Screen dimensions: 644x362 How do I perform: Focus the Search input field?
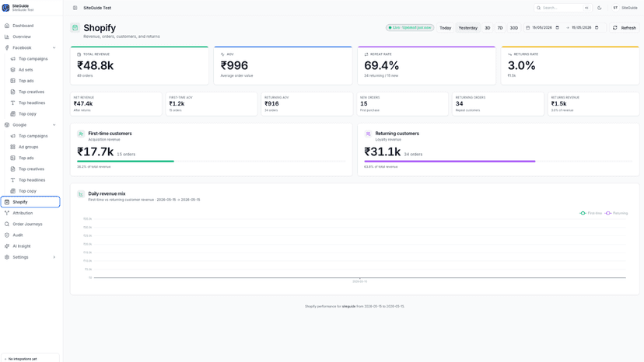(x=562, y=8)
